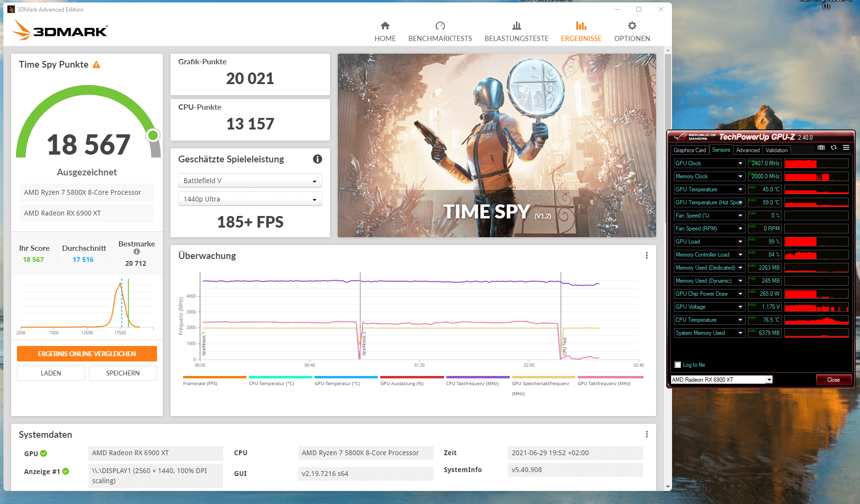Open GPU-Z hamburger menu icon
Screen dimensions: 860x504
pos(846,147)
